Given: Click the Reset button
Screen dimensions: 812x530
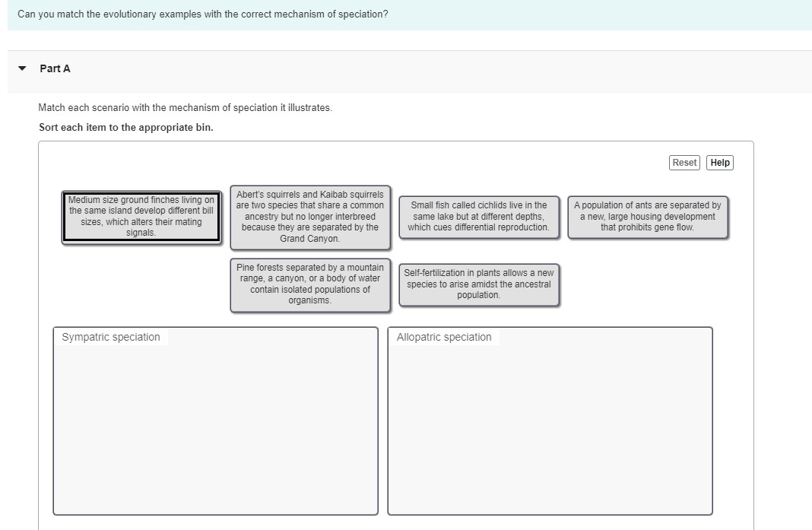Looking at the screenshot, I should (684, 162).
